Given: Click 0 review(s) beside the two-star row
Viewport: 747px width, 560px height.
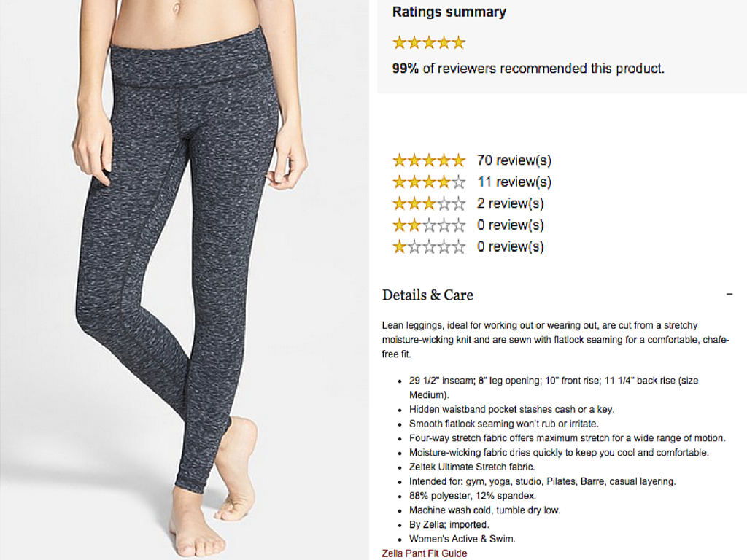Looking at the screenshot, I should [x=511, y=225].
